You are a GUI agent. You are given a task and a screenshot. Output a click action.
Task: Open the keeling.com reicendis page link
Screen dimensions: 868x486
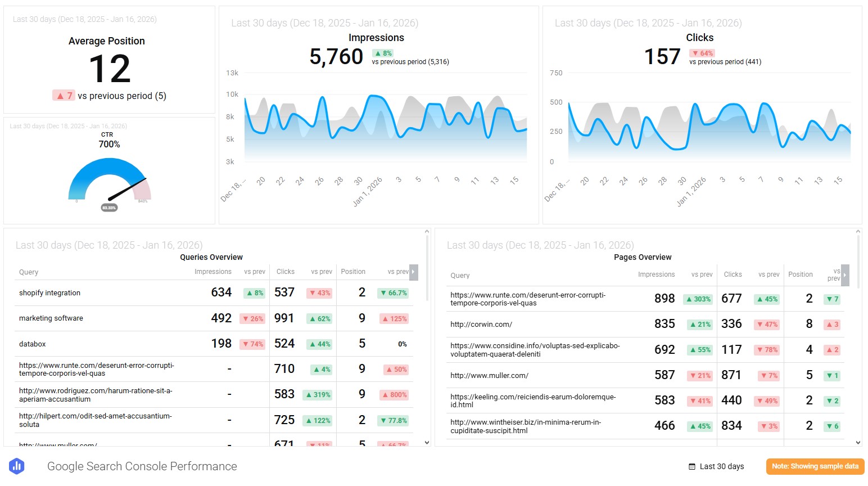click(x=534, y=400)
